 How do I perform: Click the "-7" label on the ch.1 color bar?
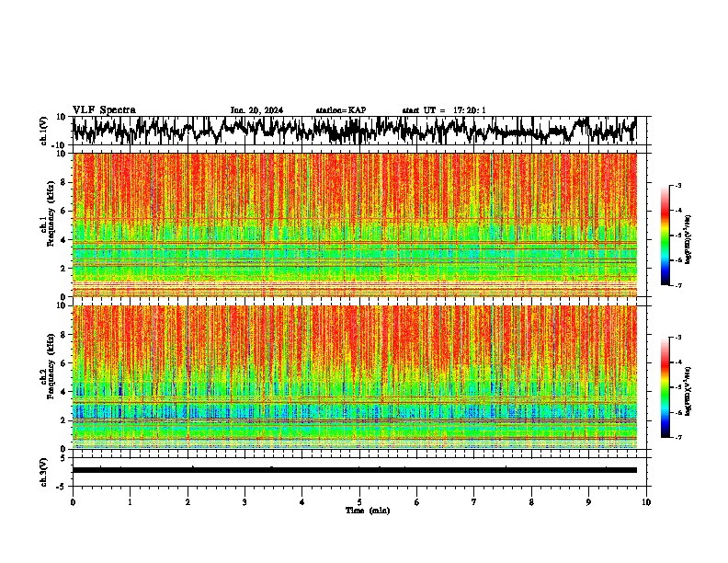tap(678, 285)
